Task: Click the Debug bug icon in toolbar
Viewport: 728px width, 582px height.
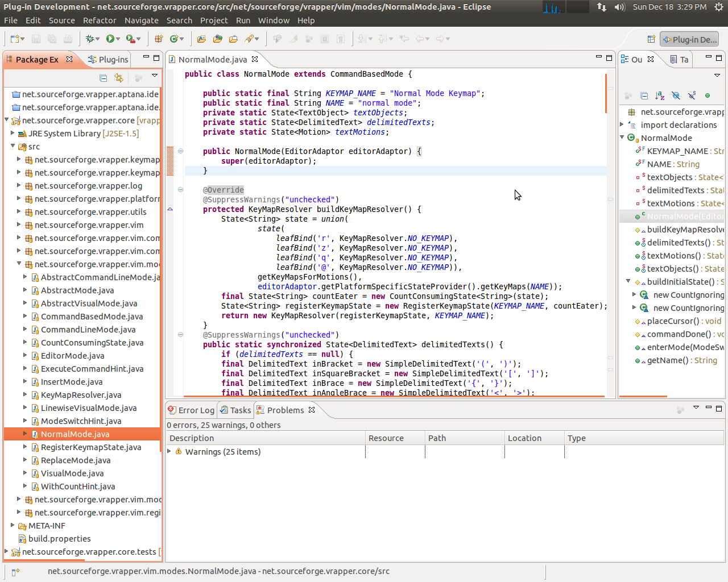Action: (90, 39)
